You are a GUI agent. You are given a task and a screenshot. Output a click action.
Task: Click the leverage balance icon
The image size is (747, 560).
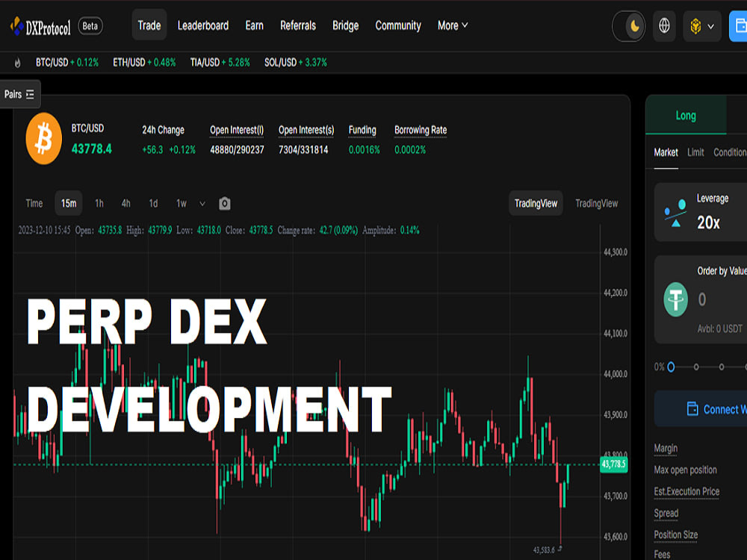675,213
